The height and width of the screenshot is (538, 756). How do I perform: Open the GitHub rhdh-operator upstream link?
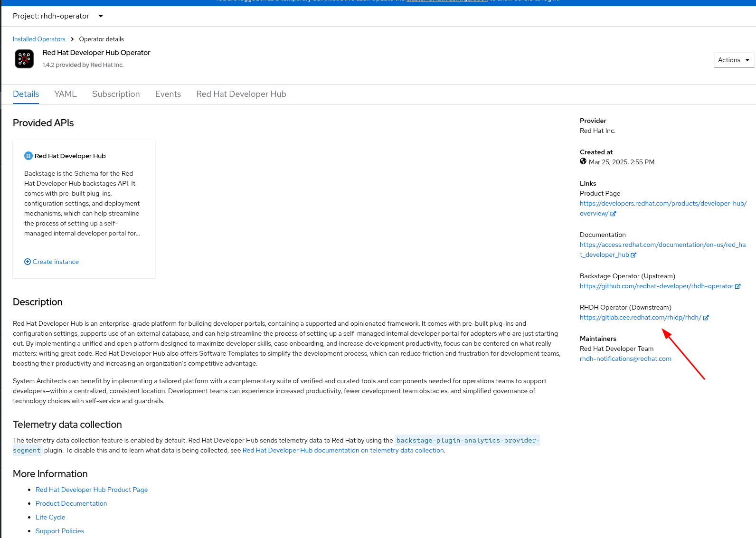click(x=656, y=286)
